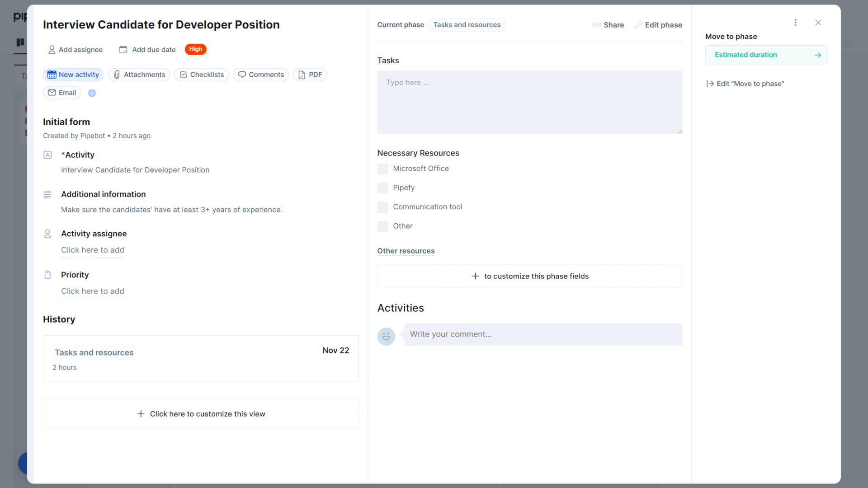Screen dimensions: 868x488
Task: Open the three-dot options menu
Action: [796, 23]
